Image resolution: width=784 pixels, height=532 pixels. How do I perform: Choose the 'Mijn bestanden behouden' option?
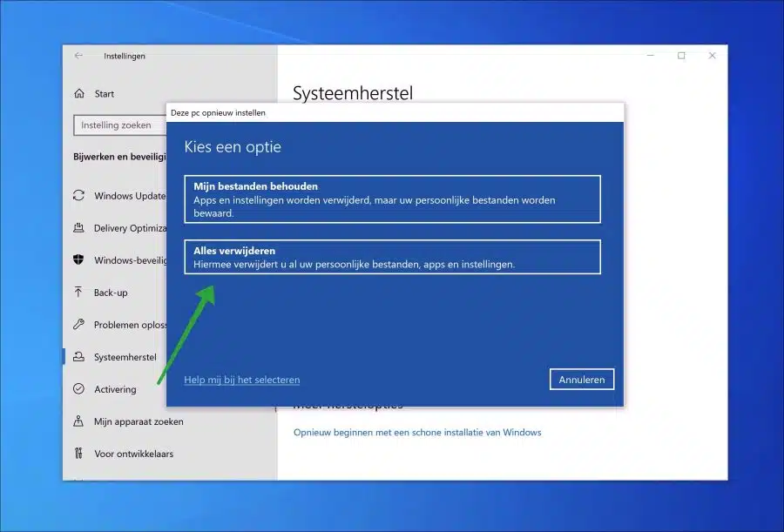[393, 199]
